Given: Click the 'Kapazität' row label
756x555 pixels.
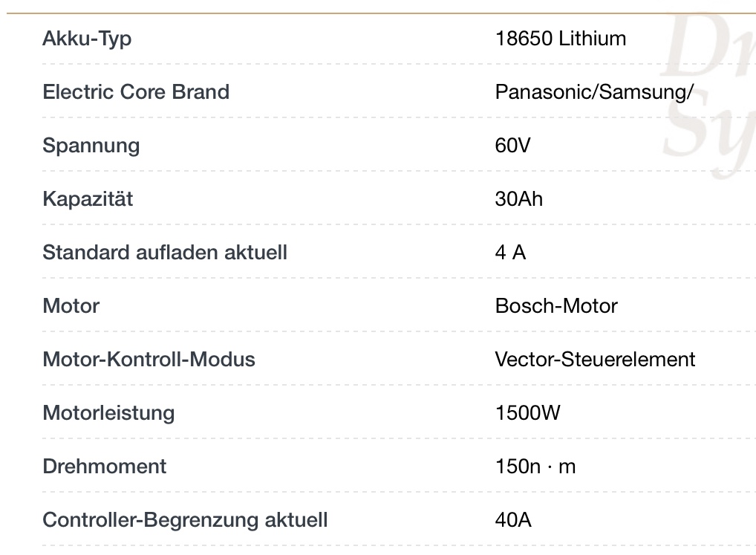Looking at the screenshot, I should (x=88, y=199).
